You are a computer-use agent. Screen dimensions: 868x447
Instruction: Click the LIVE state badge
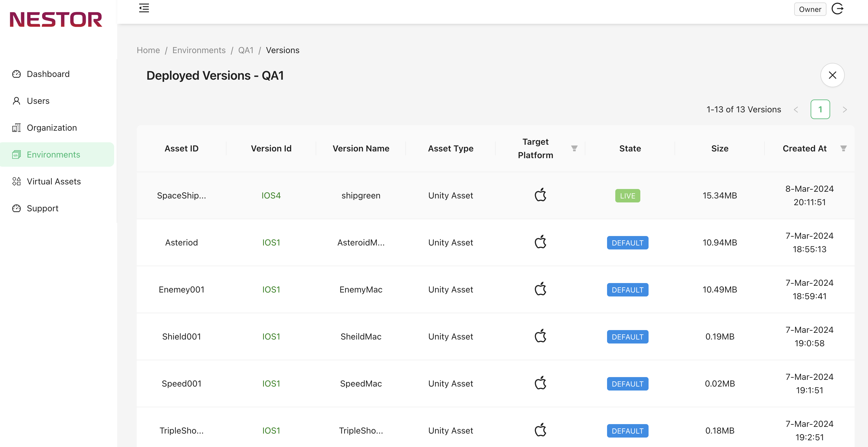point(627,196)
